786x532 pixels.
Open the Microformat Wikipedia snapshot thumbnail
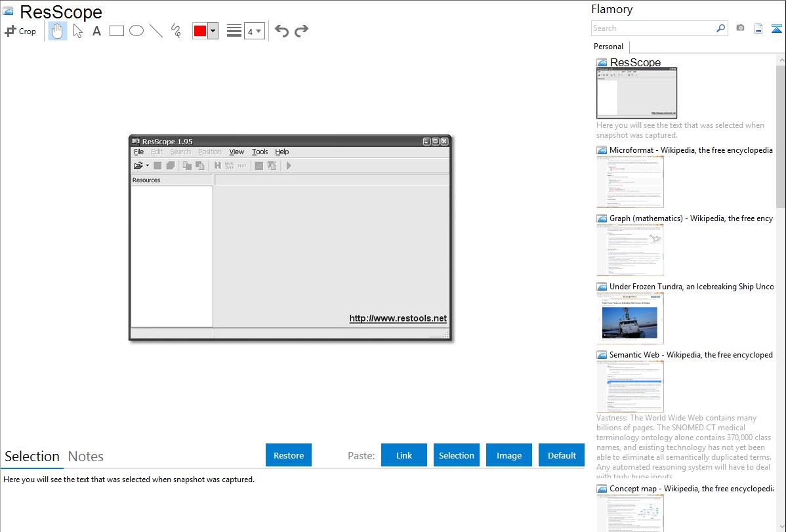point(630,182)
